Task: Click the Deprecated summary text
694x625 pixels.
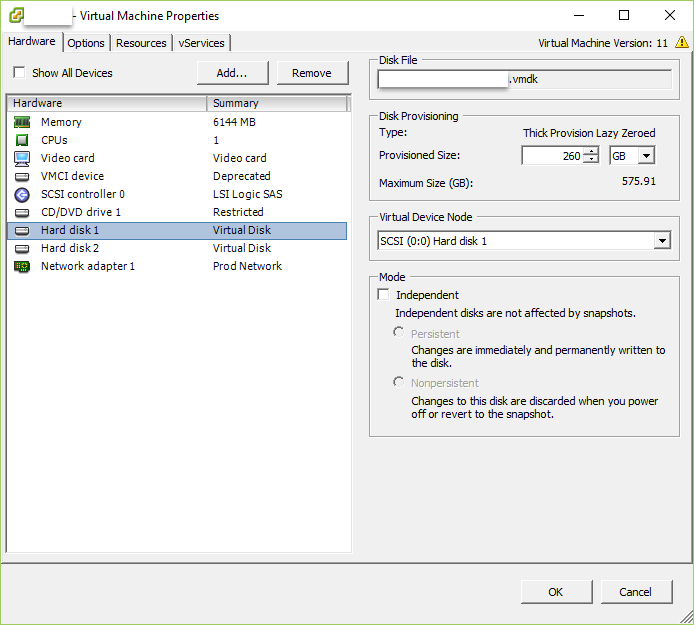Action: tap(242, 177)
